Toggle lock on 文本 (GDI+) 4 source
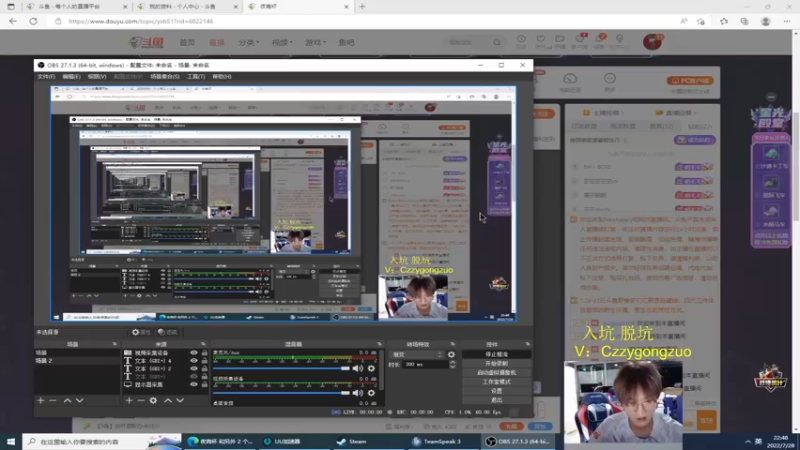The width and height of the screenshot is (800, 450). pyautogui.click(x=205, y=361)
